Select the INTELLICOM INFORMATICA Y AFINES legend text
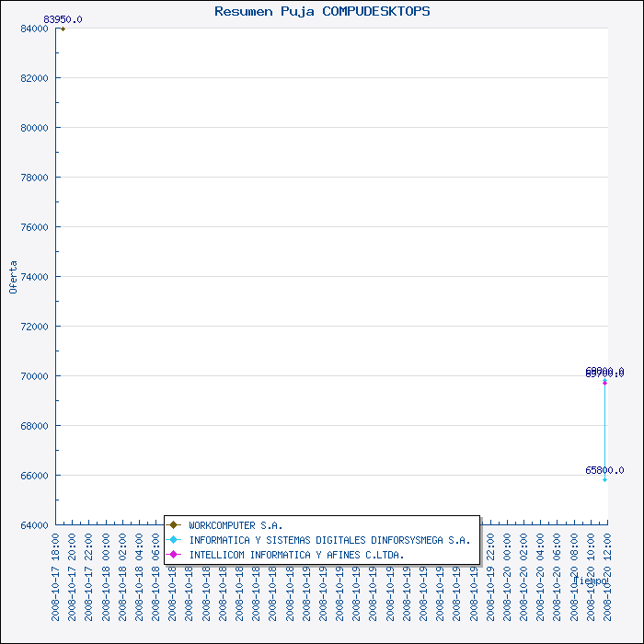Screen dimensions: 644x644 point(296,555)
